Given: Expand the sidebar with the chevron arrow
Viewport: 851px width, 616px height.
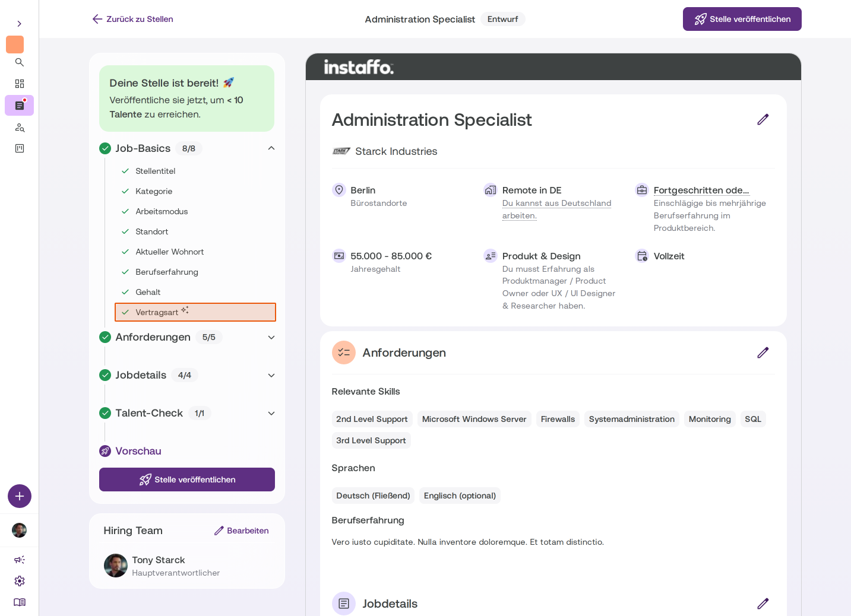Looking at the screenshot, I should [x=20, y=24].
